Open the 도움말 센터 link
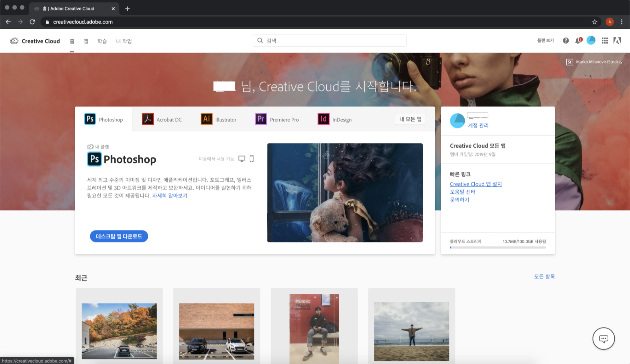 (463, 192)
